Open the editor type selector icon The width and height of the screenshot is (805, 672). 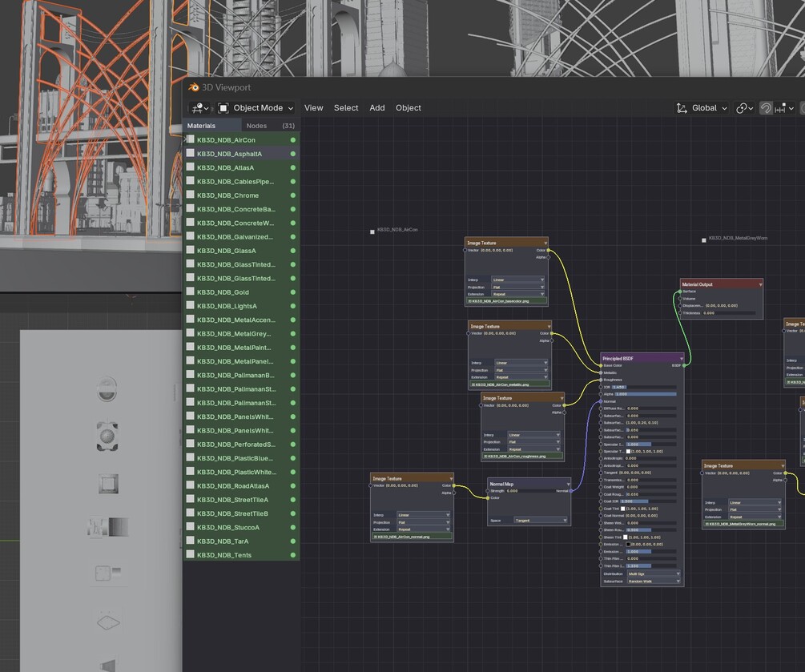199,108
